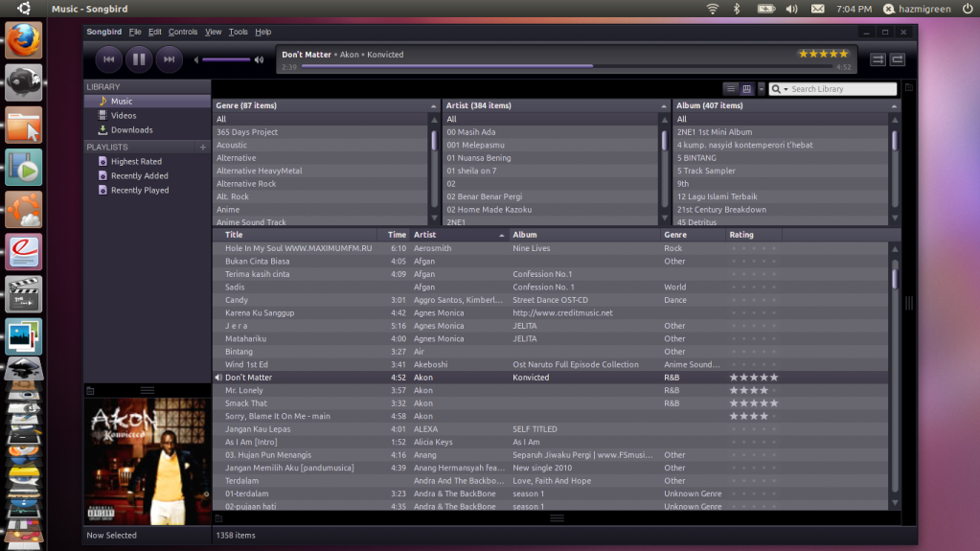
Task: Open the File menu
Action: tap(135, 32)
